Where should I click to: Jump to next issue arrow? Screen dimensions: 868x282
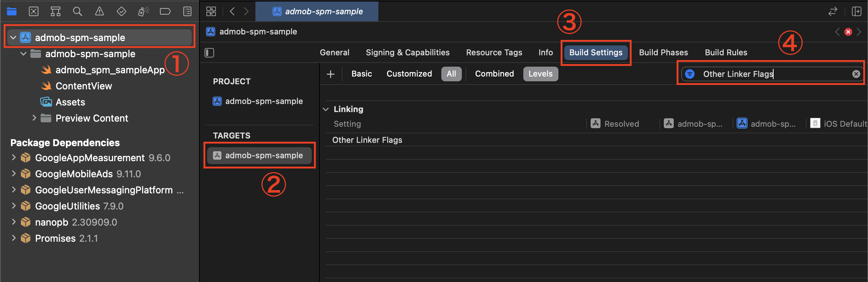coord(859,32)
